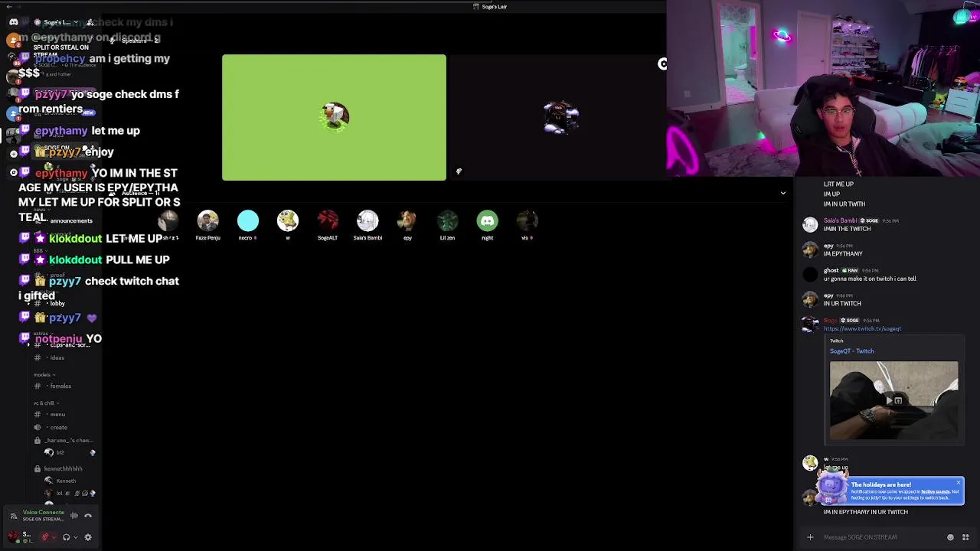980x551 pixels.
Task: Open SogeQT - Twitch embed title
Action: click(851, 351)
